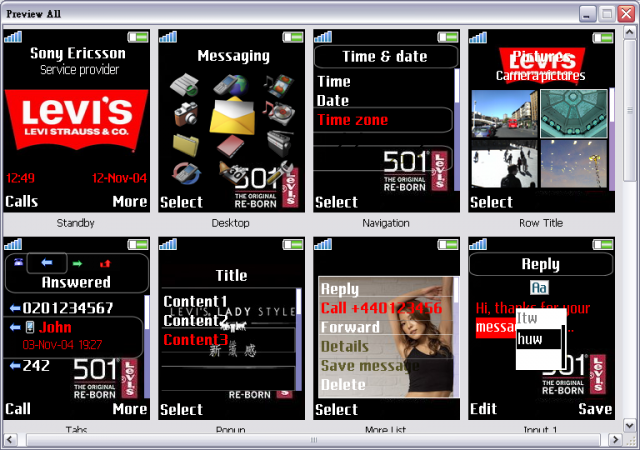This screenshot has width=640, height=450.
Task: Select the glass dome picture thumbnail
Action: (573, 114)
